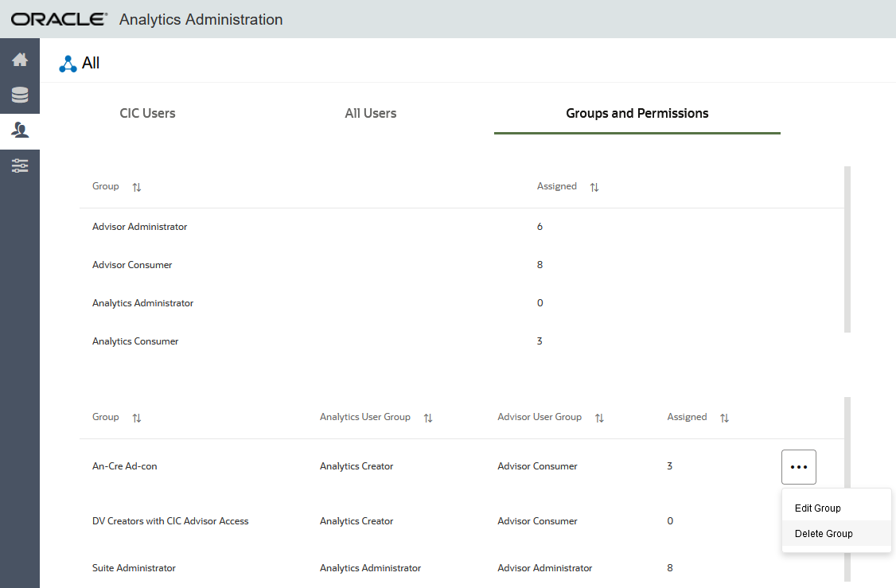Click the three-dots menu for An-Cre Ad-con
The width and height of the screenshot is (896, 588).
coord(799,467)
